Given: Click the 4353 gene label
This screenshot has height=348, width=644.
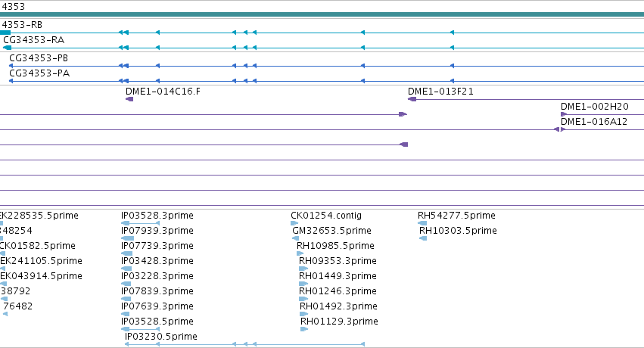Looking at the screenshot, I should pos(13,7).
